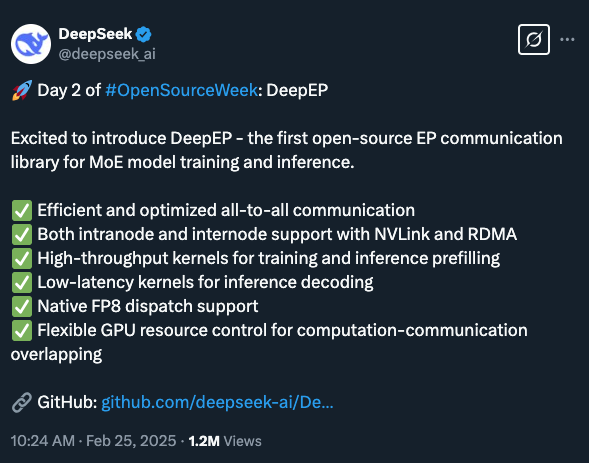Open the #OpenSourceWeek hashtag

tap(181, 90)
